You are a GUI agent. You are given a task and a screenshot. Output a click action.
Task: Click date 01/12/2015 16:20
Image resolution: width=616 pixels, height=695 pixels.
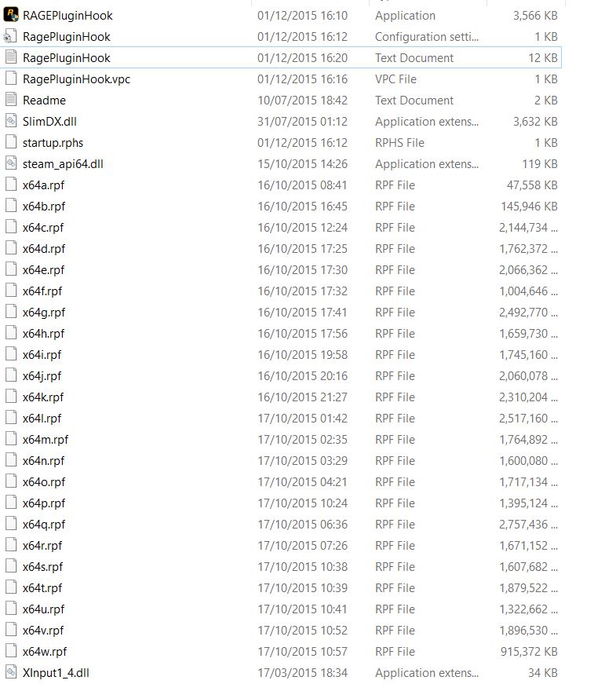pyautogui.click(x=302, y=58)
